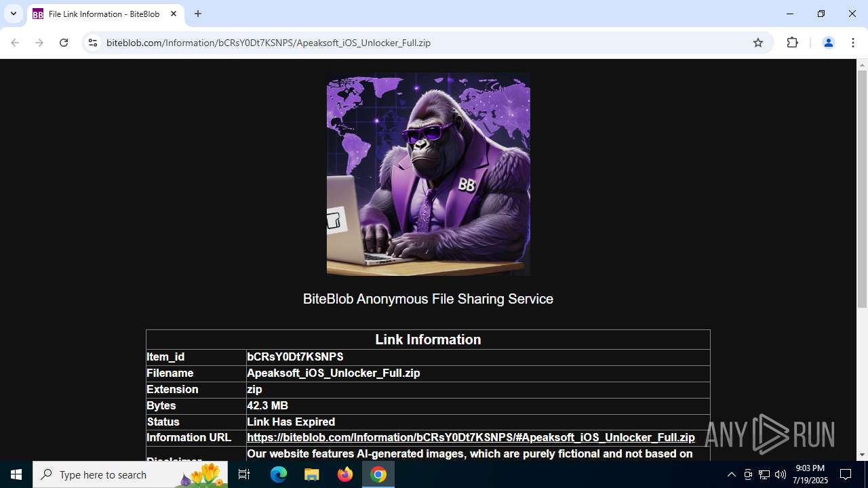The height and width of the screenshot is (488, 868).
Task: Click the browser Back arrow
Action: click(x=15, y=43)
